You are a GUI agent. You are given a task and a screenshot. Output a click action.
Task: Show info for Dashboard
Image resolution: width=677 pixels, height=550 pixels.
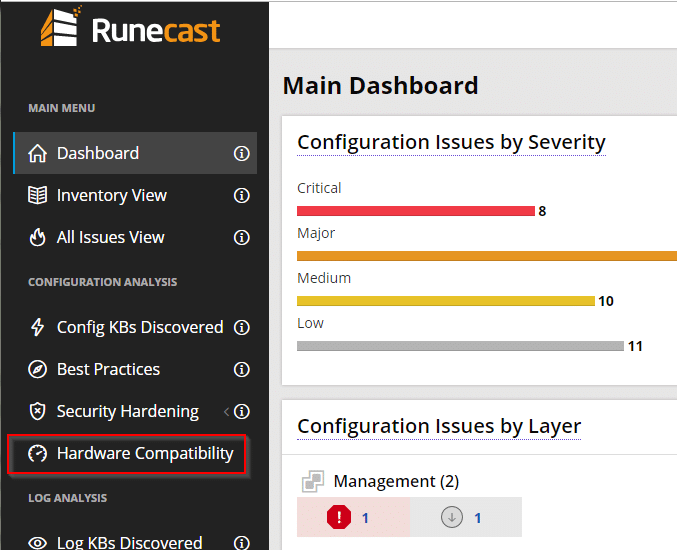pyautogui.click(x=241, y=153)
